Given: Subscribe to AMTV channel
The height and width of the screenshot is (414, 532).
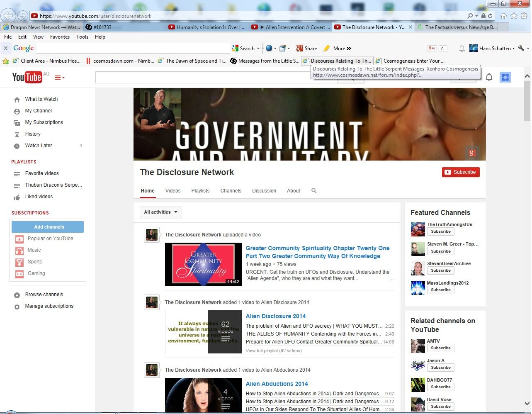Looking at the screenshot, I should click(x=441, y=348).
